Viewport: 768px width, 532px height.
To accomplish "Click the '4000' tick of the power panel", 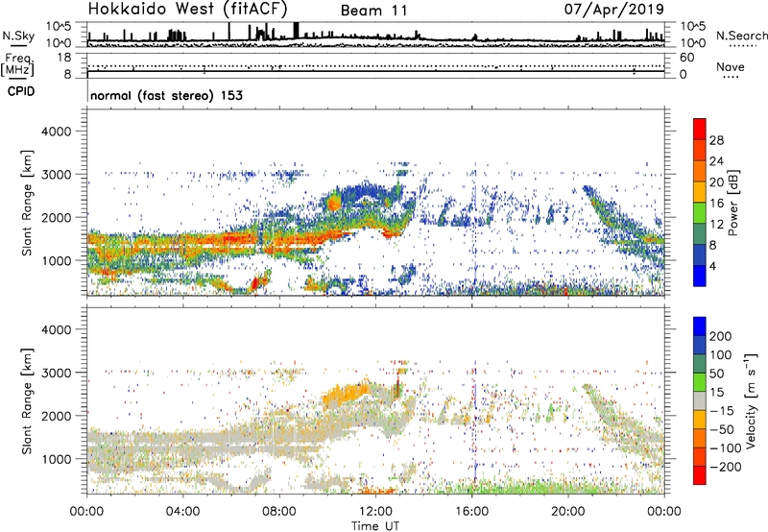I will tap(57, 132).
